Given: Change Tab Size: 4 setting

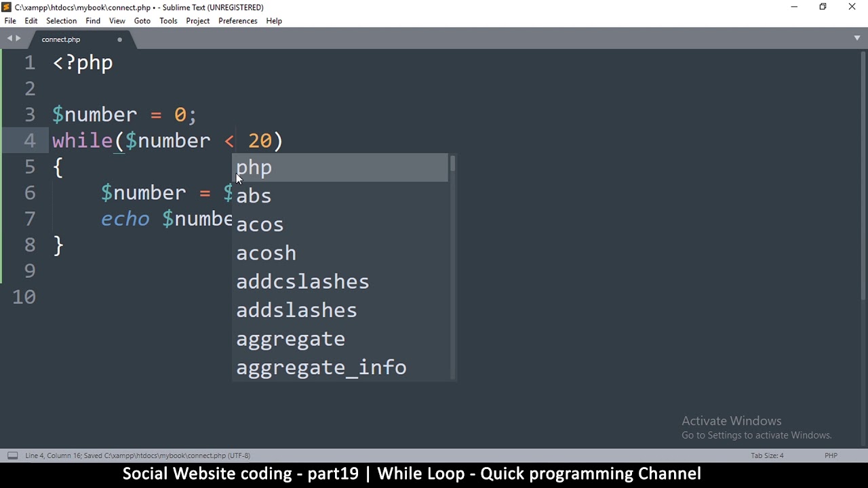Looking at the screenshot, I should tap(767, 455).
